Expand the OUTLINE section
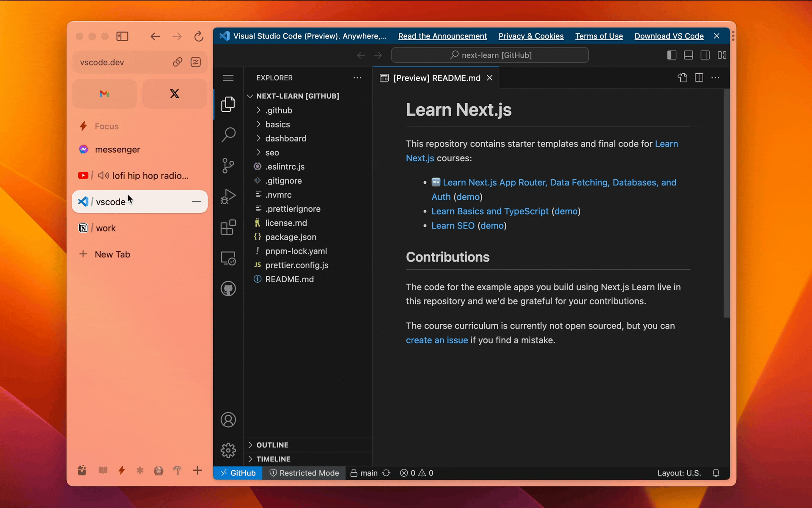This screenshot has width=812, height=508. [307, 445]
